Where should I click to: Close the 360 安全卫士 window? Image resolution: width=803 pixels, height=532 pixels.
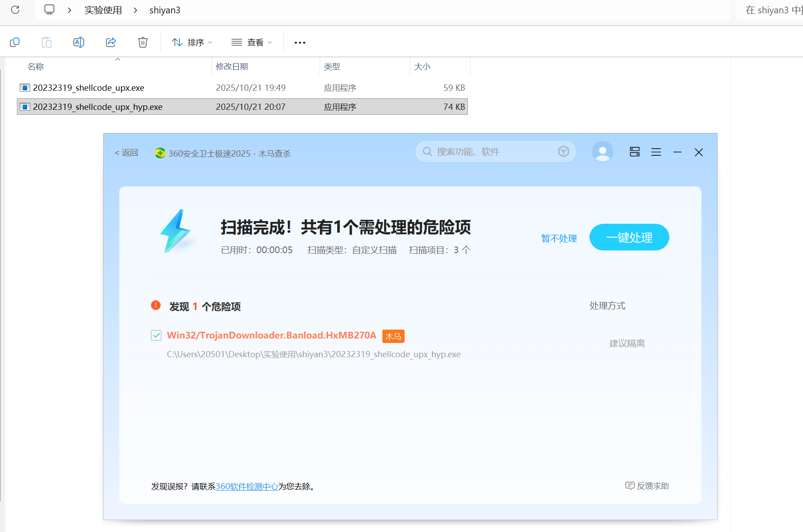coord(699,153)
